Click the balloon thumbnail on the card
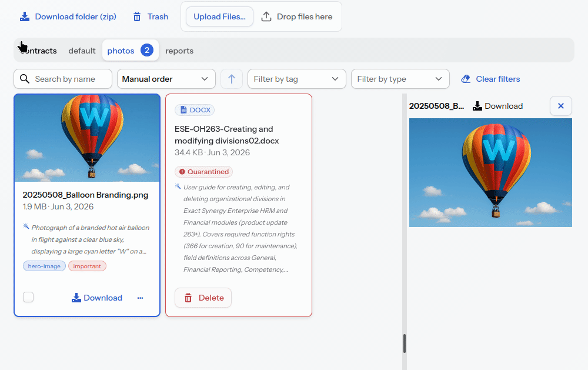This screenshot has width=588, height=370. [x=87, y=138]
